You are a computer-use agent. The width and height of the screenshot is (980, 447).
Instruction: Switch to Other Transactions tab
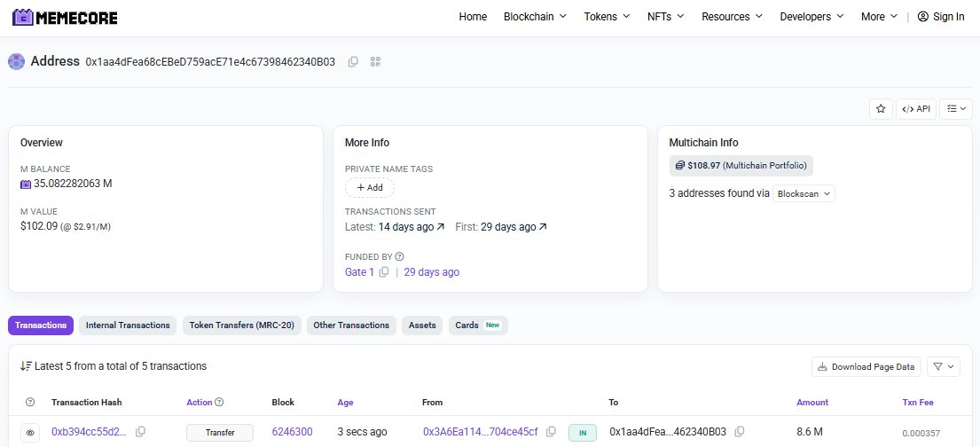coord(351,325)
